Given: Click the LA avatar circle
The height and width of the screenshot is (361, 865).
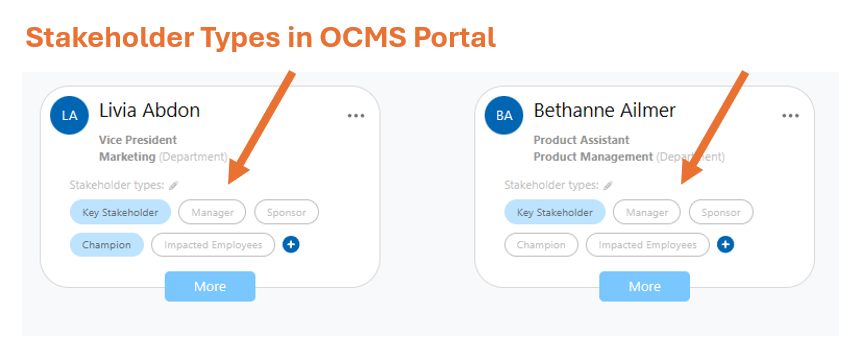Looking at the screenshot, I should (x=70, y=115).
